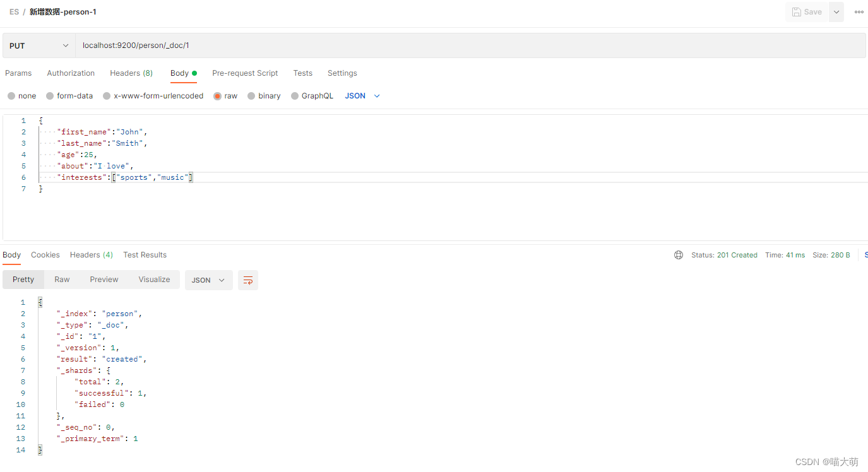
Task: Open the request Settings tab
Action: tap(342, 73)
